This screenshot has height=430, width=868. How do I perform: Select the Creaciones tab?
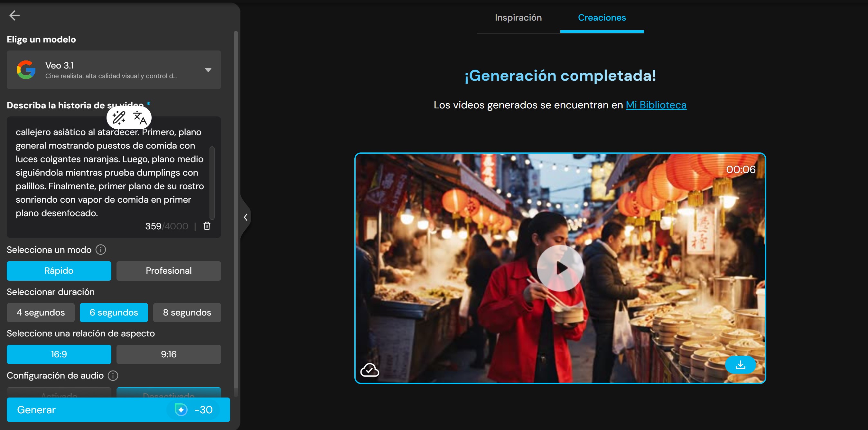pos(602,17)
